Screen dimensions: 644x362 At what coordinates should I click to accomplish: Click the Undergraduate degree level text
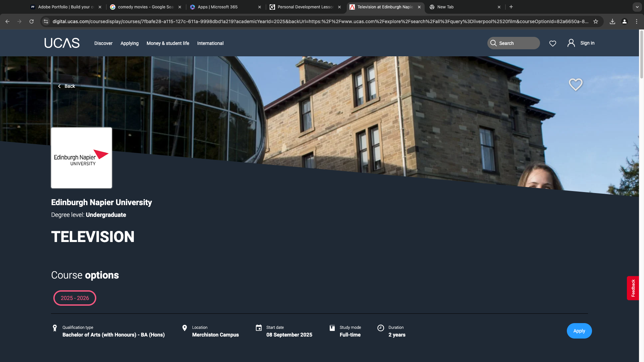(x=106, y=215)
